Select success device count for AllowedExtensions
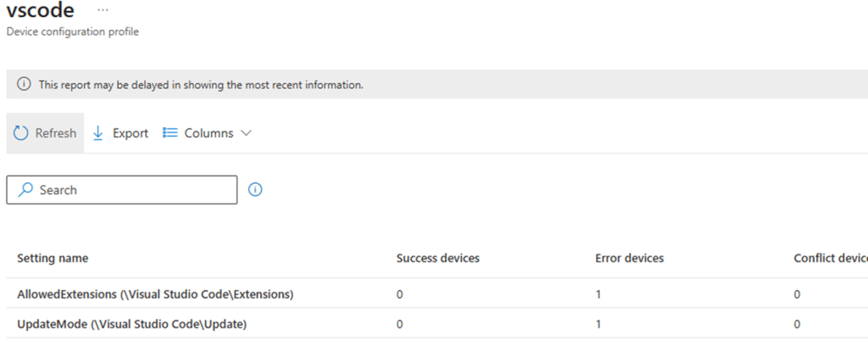The width and height of the screenshot is (868, 358). pyautogui.click(x=400, y=294)
